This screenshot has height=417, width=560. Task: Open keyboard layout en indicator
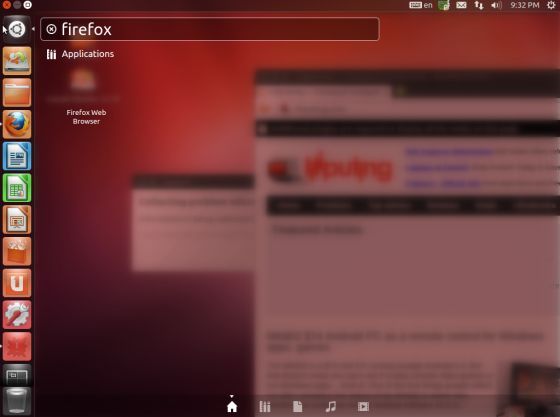click(x=421, y=5)
